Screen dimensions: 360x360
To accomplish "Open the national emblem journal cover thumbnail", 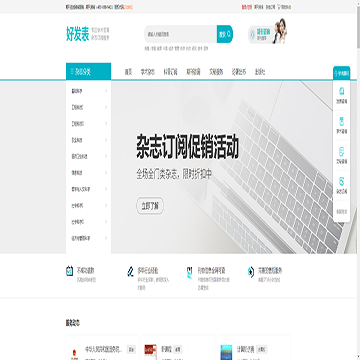I will tap(74, 353).
